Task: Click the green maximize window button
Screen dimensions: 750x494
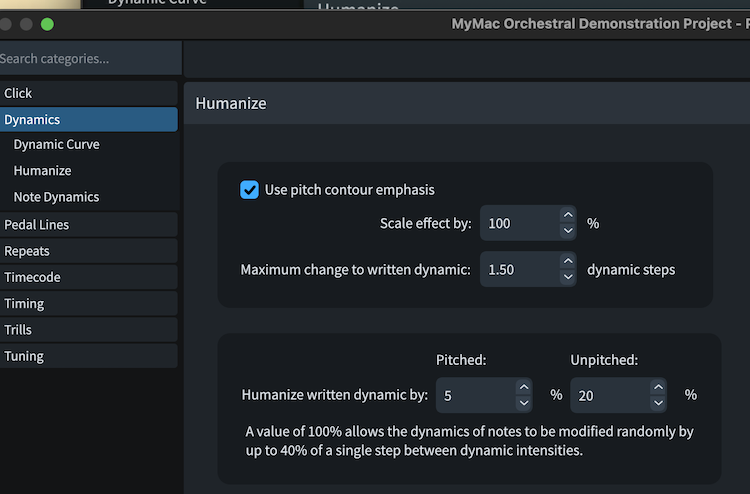Action: [x=48, y=23]
